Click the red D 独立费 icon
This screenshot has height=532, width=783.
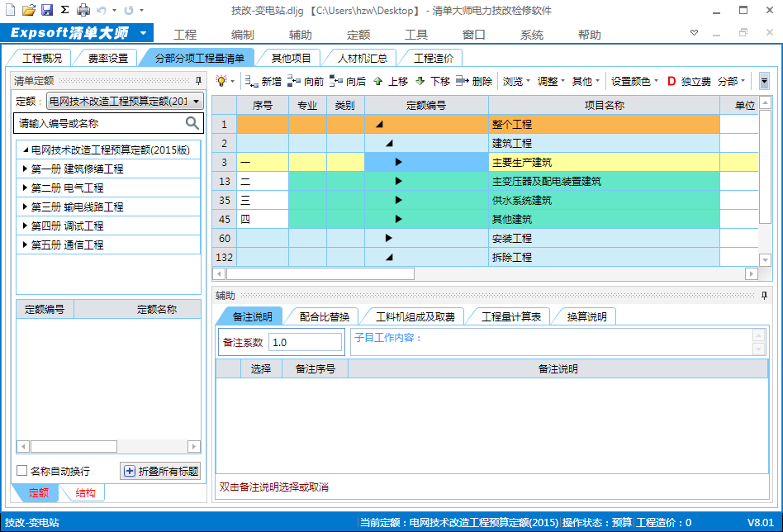(671, 82)
